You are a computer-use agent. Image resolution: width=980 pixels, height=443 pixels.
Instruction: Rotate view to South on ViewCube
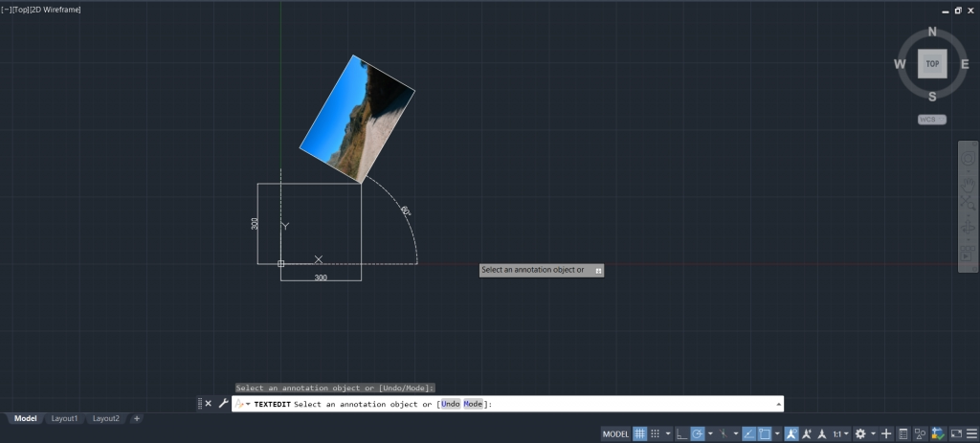[x=932, y=97]
